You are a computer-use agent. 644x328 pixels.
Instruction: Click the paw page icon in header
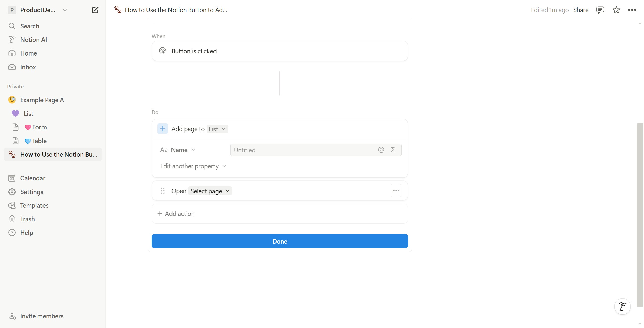(x=118, y=10)
